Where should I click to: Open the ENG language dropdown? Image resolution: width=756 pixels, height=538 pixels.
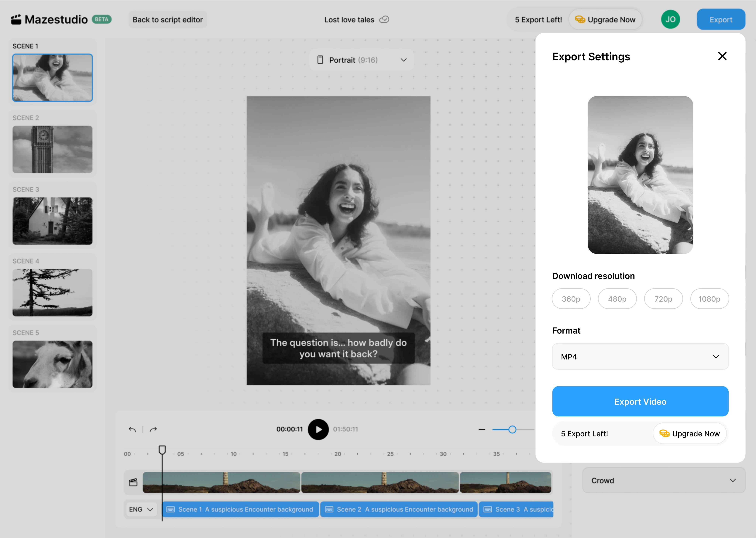click(x=141, y=509)
